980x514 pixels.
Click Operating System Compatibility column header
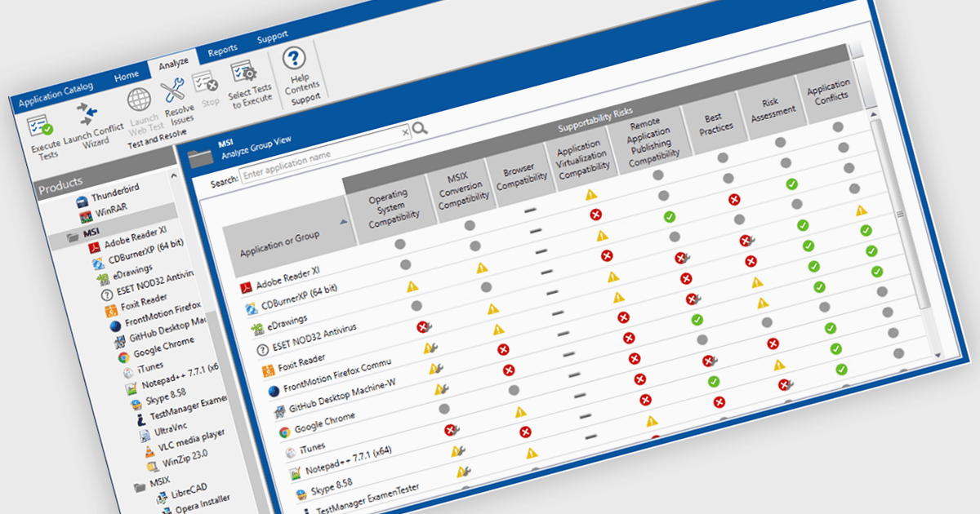[392, 210]
